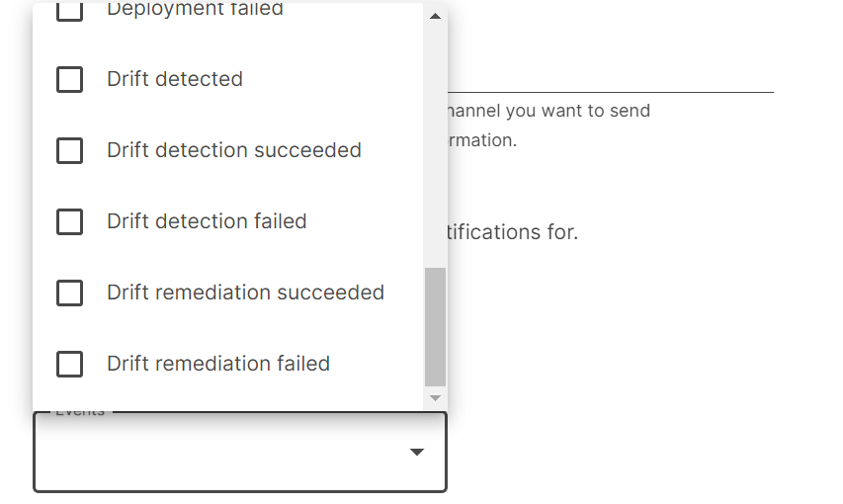Choose the 'Drift remediation succeeded' option label
Viewport: 843px width, 504px height.
245,293
